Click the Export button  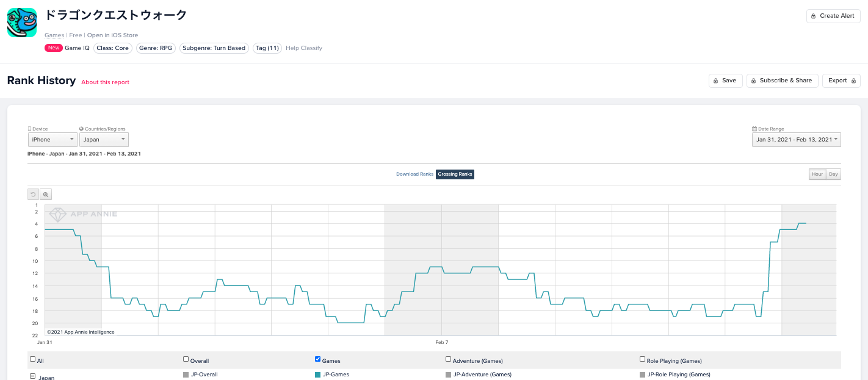pos(841,81)
